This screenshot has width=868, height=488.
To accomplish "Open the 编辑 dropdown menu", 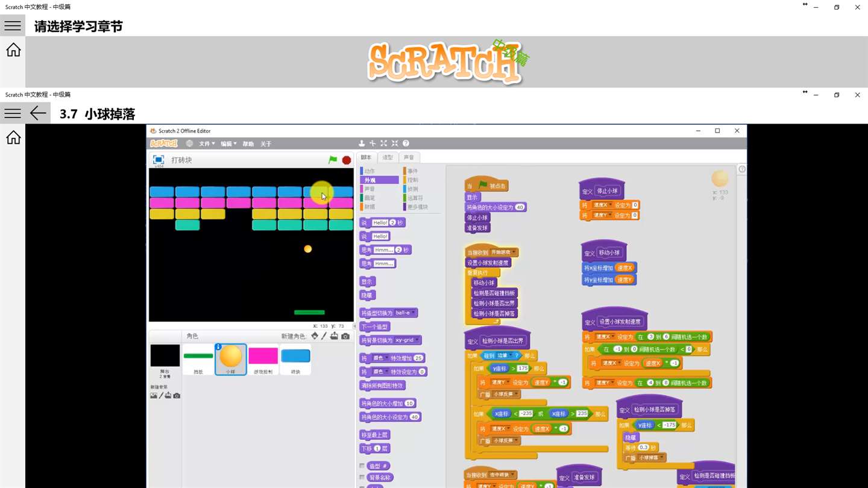I will click(228, 144).
